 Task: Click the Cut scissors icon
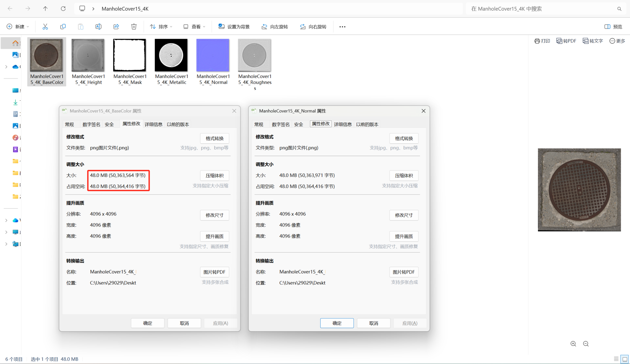click(x=45, y=27)
